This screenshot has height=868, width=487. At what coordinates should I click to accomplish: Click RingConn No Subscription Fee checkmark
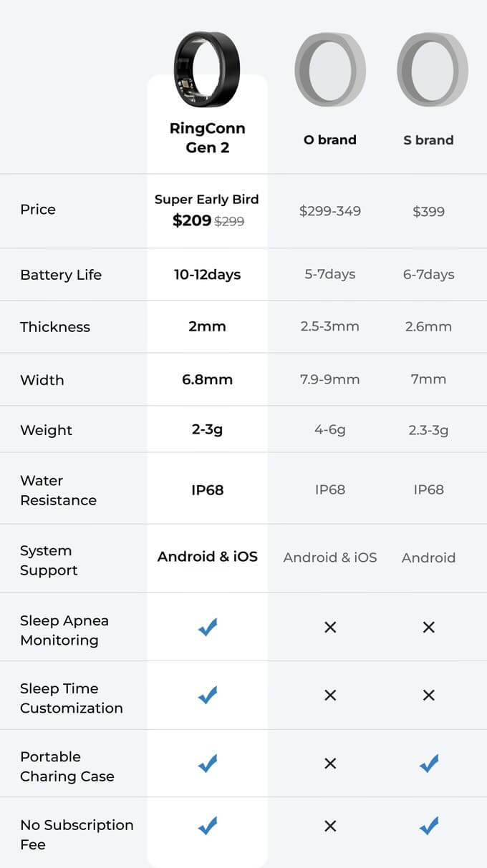pyautogui.click(x=208, y=826)
